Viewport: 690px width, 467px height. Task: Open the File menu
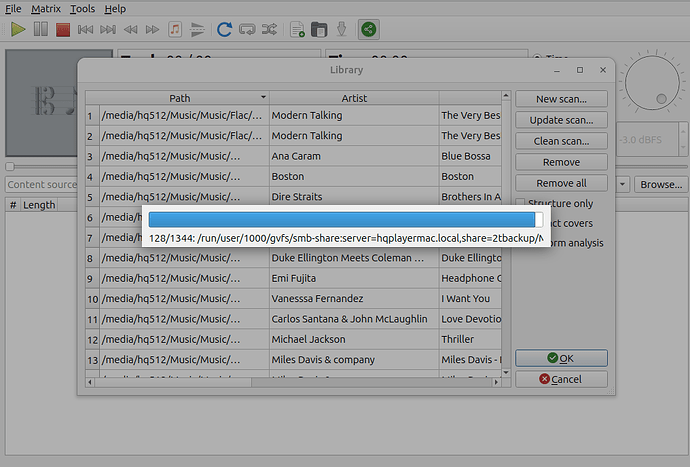(x=13, y=9)
